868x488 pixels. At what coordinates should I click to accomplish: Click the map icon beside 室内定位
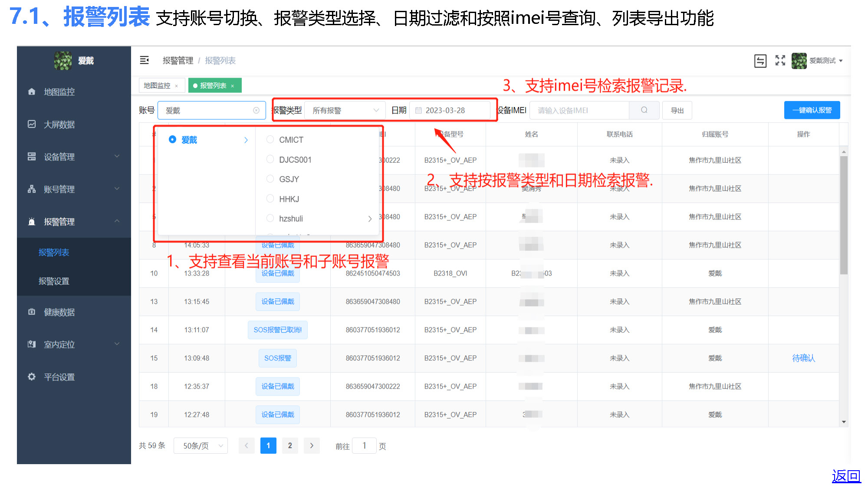[32, 344]
